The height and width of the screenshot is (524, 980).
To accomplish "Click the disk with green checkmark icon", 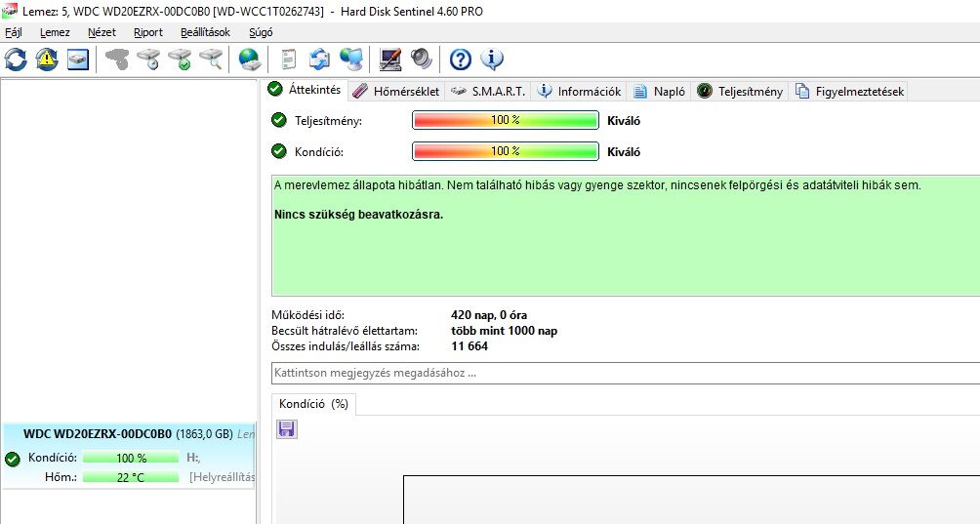I will (x=180, y=60).
